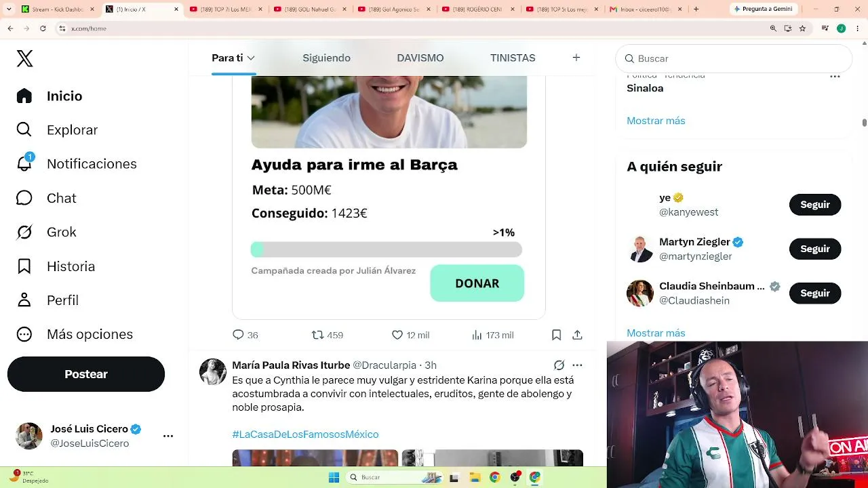Image resolution: width=868 pixels, height=488 pixels.
Task: Open more options on María Paula's post
Action: 577,365
